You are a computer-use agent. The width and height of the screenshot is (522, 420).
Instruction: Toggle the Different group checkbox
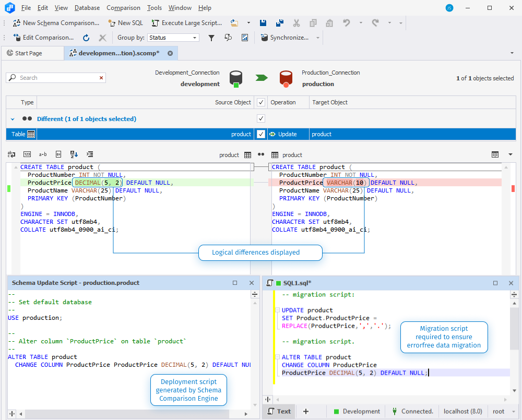click(x=261, y=118)
